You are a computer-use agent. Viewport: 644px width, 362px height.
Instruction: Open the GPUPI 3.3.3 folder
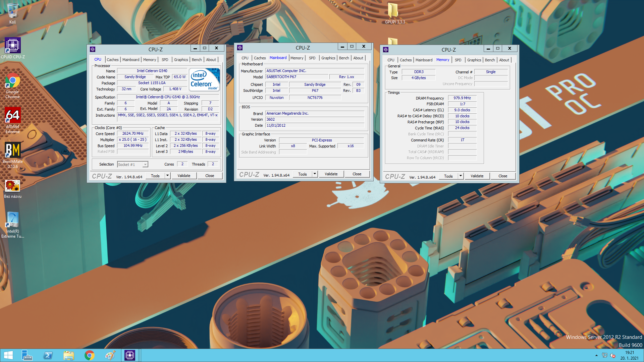tap(395, 13)
